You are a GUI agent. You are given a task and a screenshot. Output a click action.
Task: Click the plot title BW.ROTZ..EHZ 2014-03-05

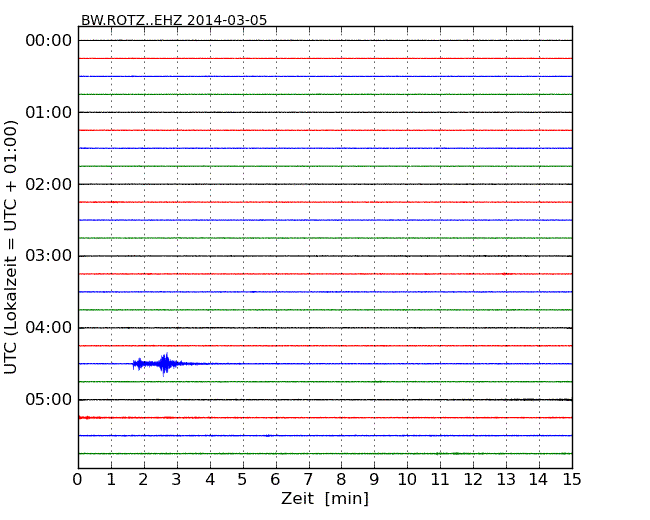coord(174,20)
